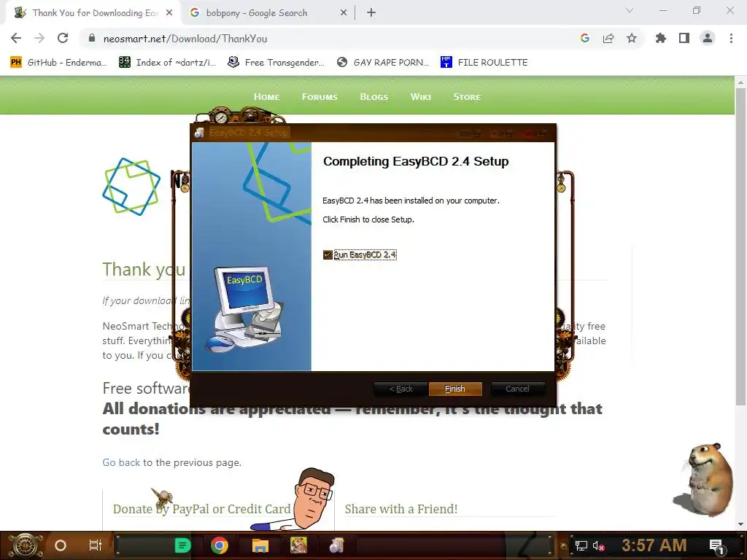The width and height of the screenshot is (747, 560).
Task: Uncheck Run EasyBCD 2.4 checkbox
Action: click(328, 254)
